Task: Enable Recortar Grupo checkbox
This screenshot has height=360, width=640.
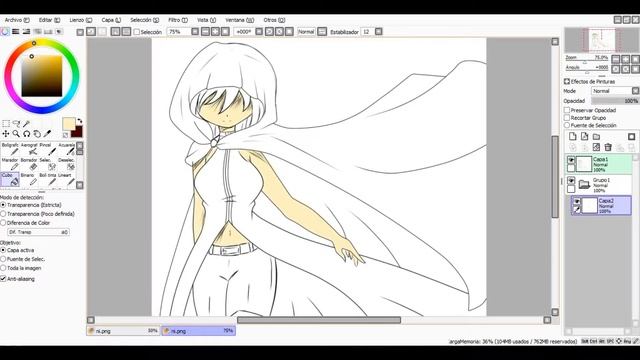Action: (x=567, y=118)
